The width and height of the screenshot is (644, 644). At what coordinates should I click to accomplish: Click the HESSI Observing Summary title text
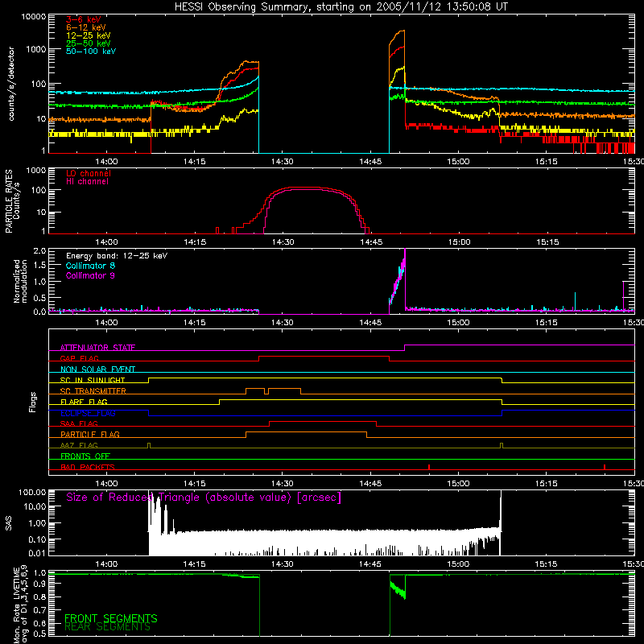[x=341, y=7]
